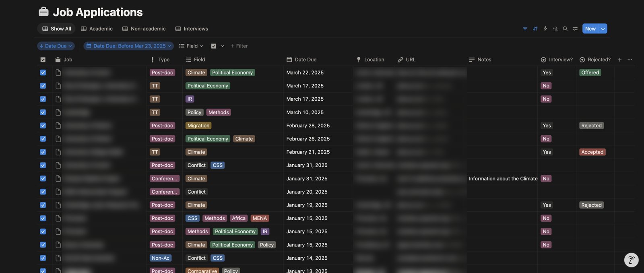
Task: Open the filter icon in the toolbar
Action: (x=525, y=29)
